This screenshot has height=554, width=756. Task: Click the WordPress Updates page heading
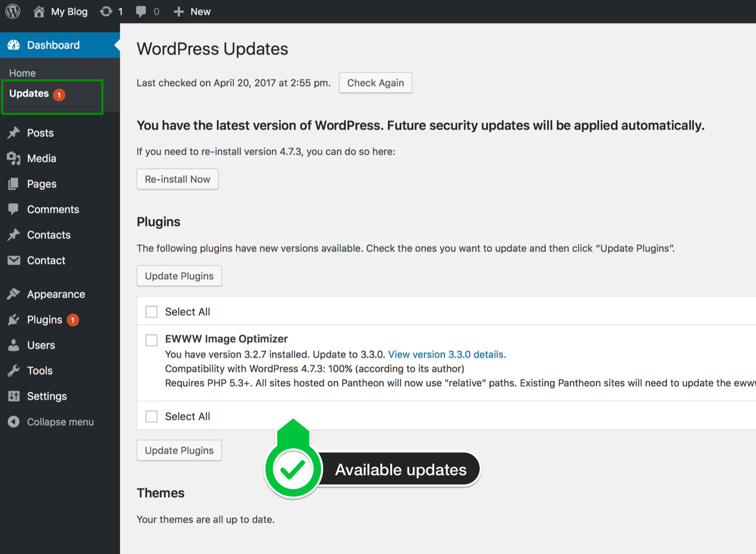213,49
